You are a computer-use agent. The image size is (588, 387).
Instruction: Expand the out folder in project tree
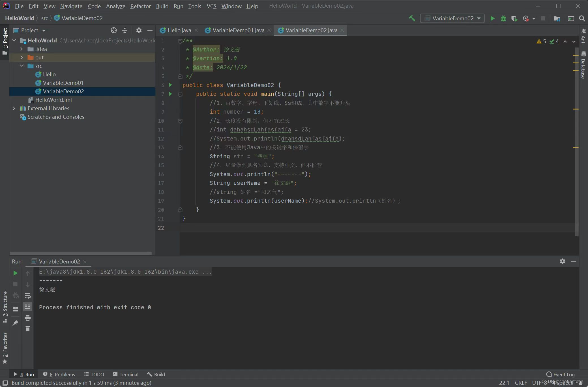[x=22, y=57]
